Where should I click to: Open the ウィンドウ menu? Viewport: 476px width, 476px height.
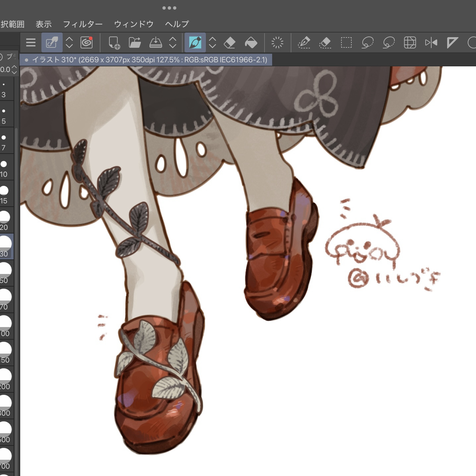tap(134, 24)
